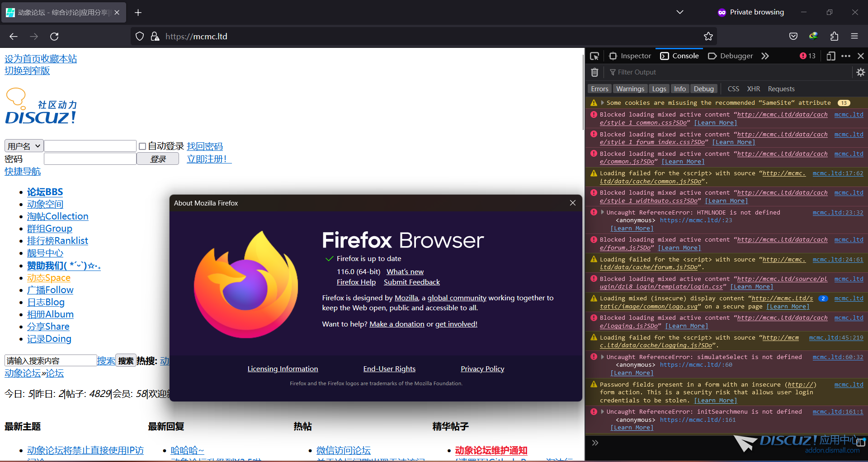The width and height of the screenshot is (868, 462).
Task: Toggle the Debug filter
Action: 704,89
